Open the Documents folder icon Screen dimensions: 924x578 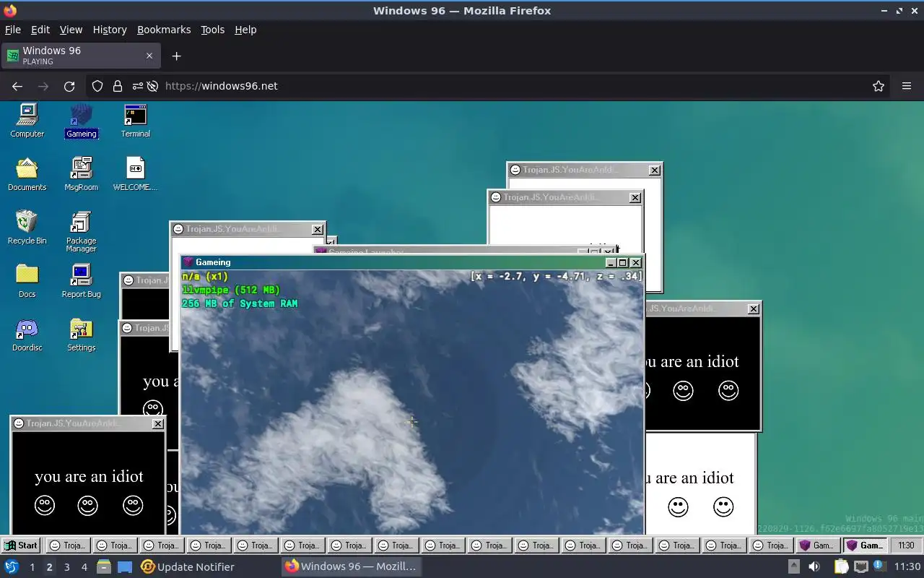(27, 174)
